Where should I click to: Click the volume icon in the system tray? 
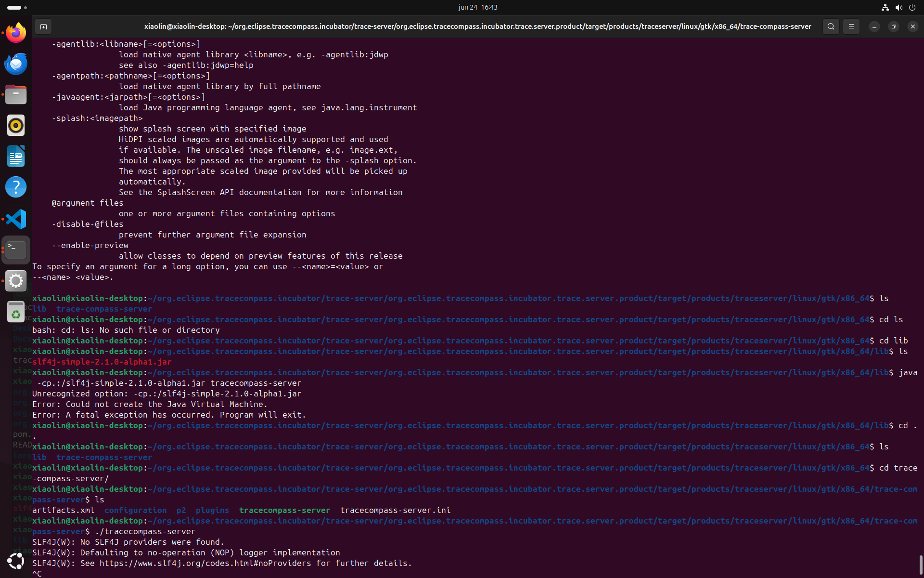(898, 7)
